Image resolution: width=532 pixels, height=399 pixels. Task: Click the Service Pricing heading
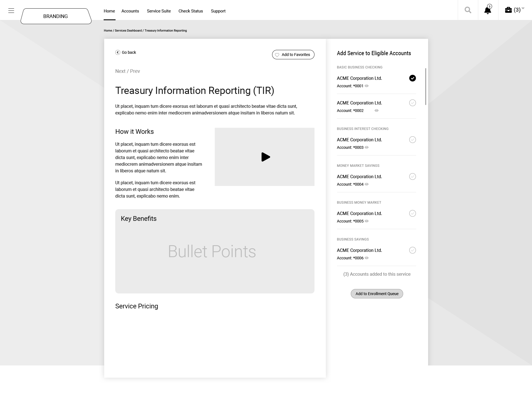pyautogui.click(x=137, y=306)
